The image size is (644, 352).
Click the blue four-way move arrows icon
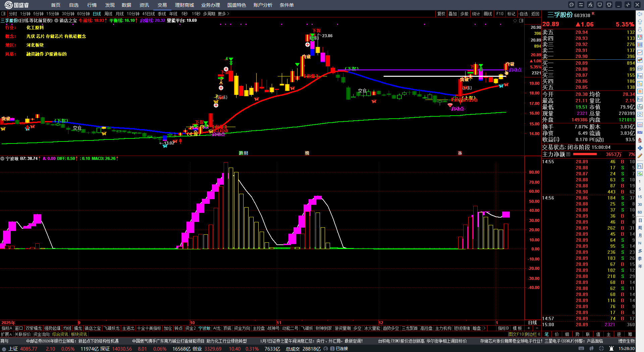coord(640,148)
